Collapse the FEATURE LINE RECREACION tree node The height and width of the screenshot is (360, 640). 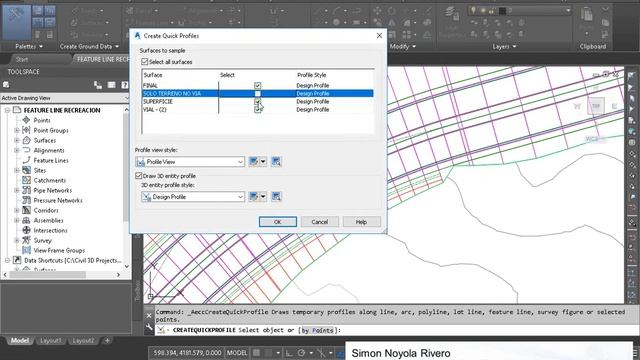[7, 110]
